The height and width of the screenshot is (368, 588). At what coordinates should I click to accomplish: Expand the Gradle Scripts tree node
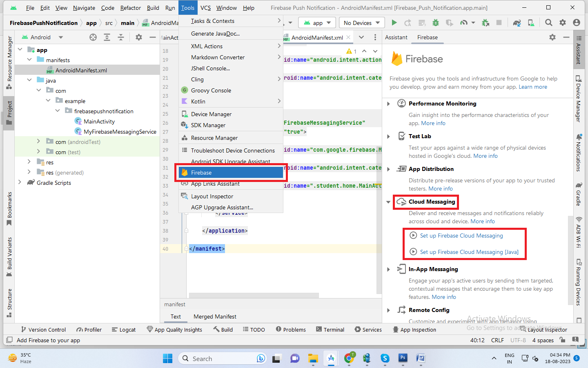pos(20,182)
